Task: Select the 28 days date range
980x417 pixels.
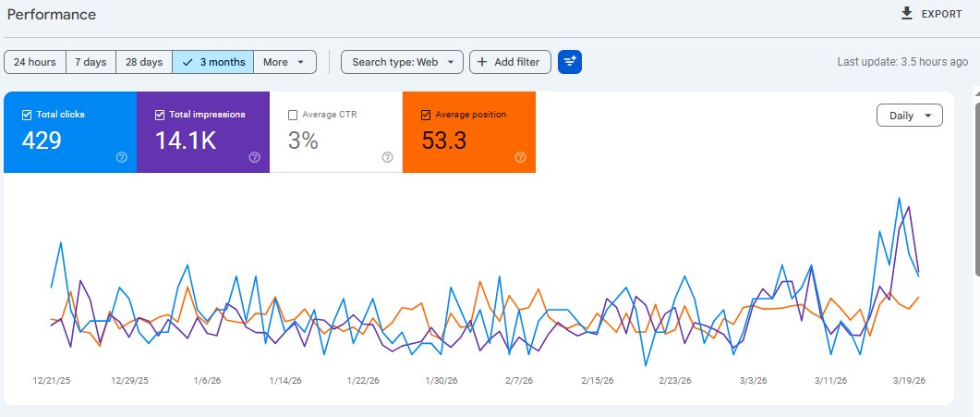Action: point(144,62)
